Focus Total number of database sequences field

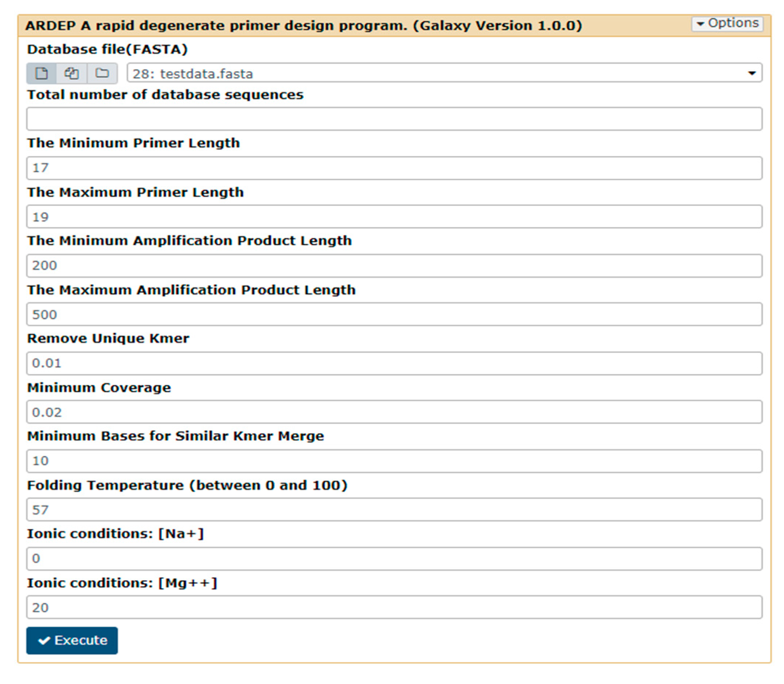[x=394, y=119]
